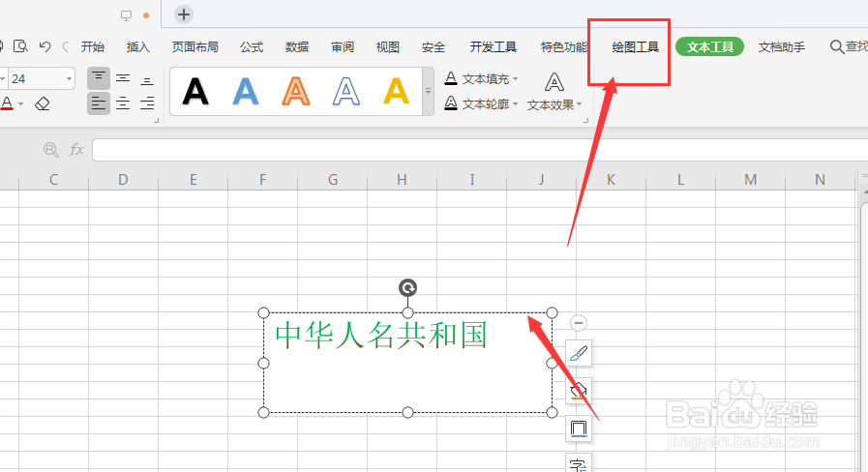Viewport: 868px width, 472px height.
Task: Select column F header
Action: 262,180
